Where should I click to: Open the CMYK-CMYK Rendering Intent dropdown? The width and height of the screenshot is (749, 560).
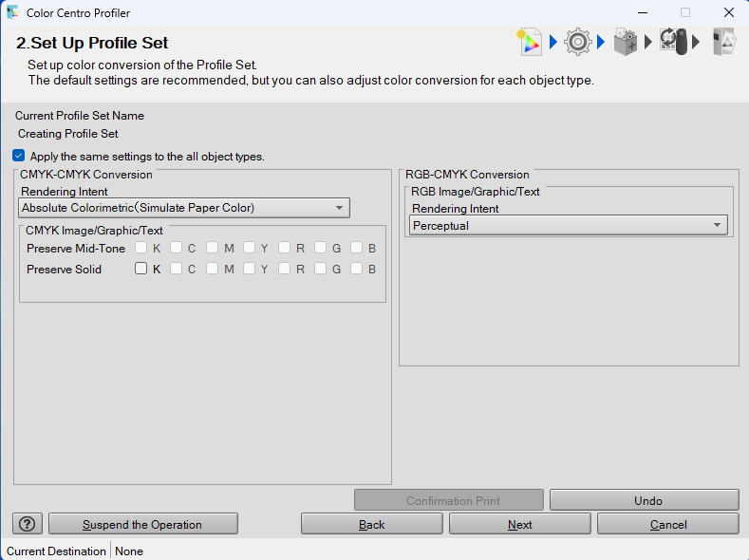(x=184, y=208)
